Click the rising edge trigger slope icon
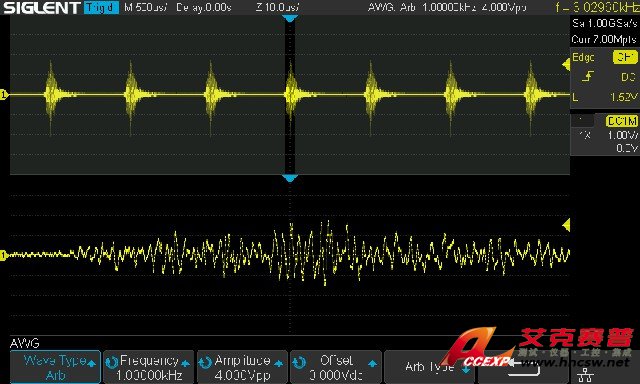 tap(588, 76)
